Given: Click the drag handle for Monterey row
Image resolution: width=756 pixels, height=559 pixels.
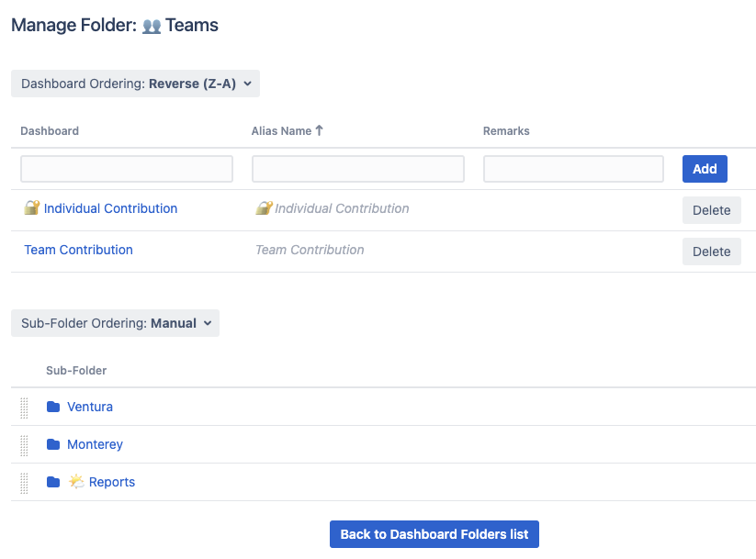Looking at the screenshot, I should coord(24,445).
